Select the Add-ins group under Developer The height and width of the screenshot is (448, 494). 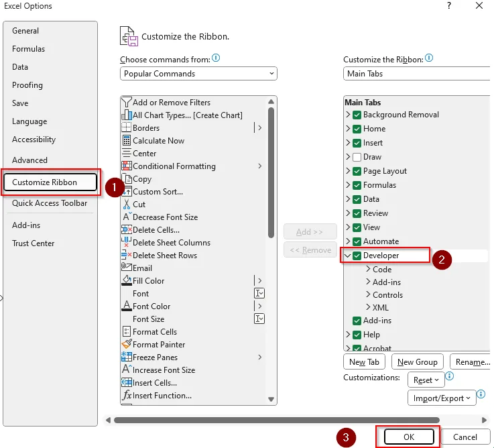(x=387, y=282)
